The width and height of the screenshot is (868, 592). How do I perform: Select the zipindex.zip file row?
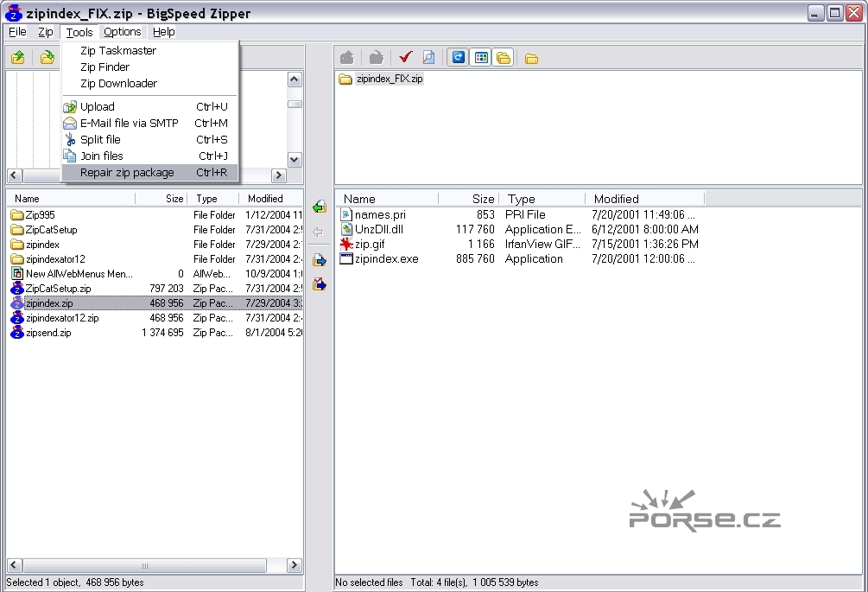(x=156, y=303)
